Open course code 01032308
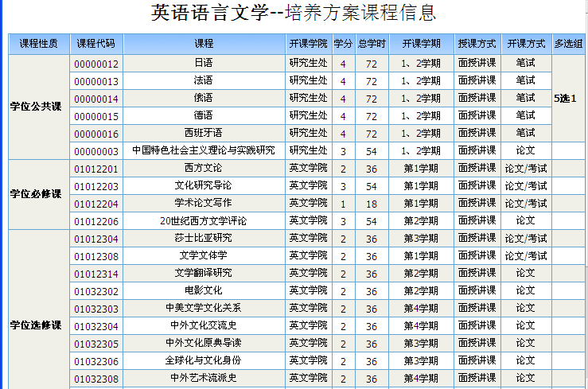This screenshot has height=389, width=588. [x=96, y=379]
